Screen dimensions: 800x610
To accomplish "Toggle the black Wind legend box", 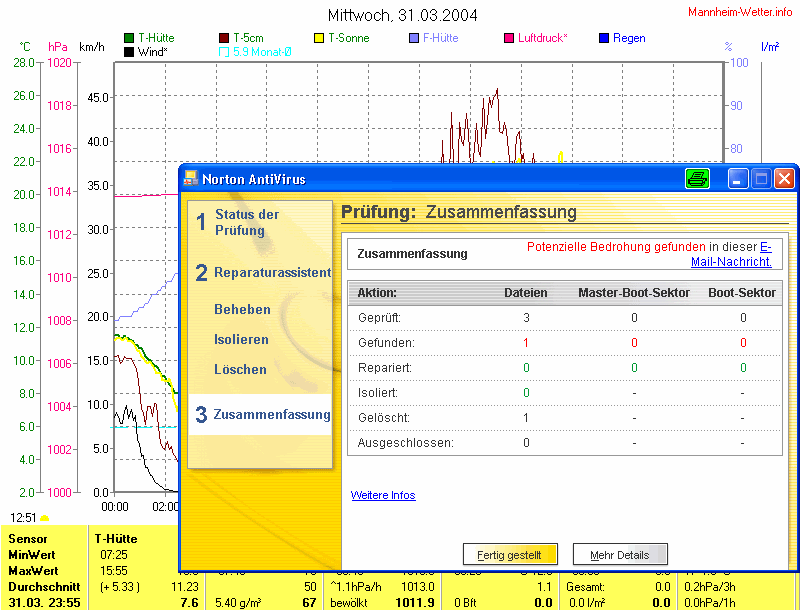I will [129, 51].
